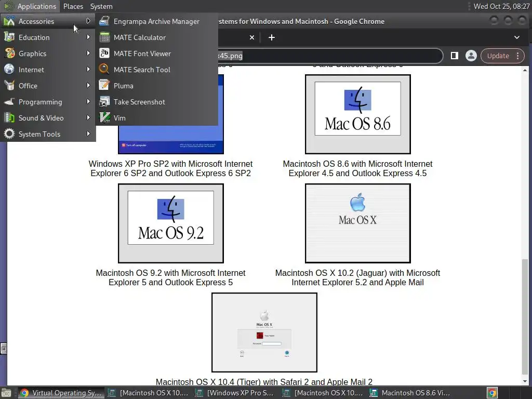The image size is (532, 399).
Task: Click the Accessories category icon
Action: [x=9, y=21]
